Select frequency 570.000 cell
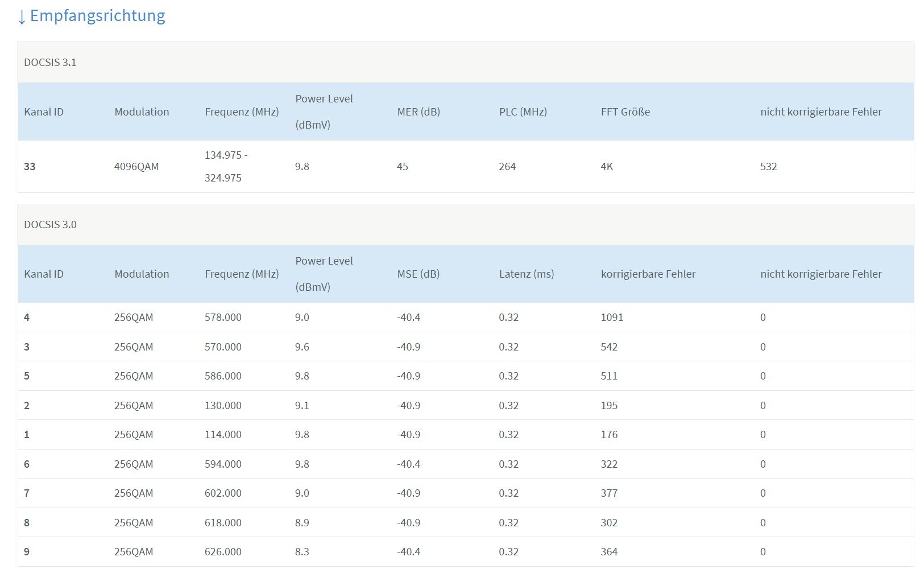Screen dimensions: 924x569 click(223, 347)
